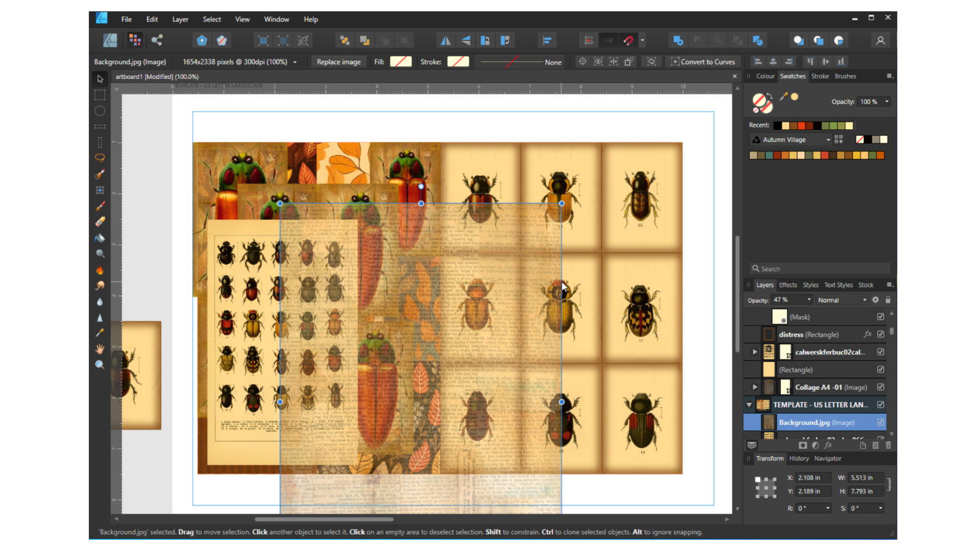This screenshot has width=980, height=551.
Task: Activate the Burn flame tool
Action: [100, 270]
